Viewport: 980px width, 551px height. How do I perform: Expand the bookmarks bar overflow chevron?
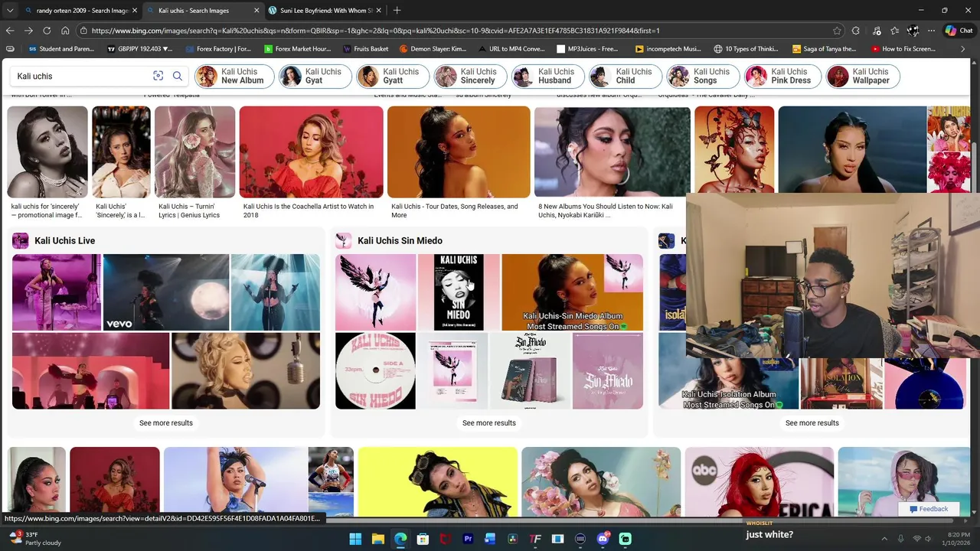pos(963,49)
